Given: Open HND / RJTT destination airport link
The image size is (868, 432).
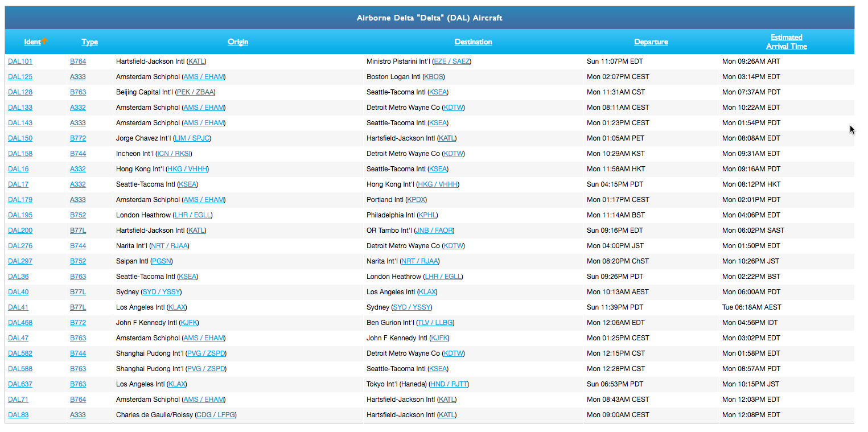Looking at the screenshot, I should [449, 384].
